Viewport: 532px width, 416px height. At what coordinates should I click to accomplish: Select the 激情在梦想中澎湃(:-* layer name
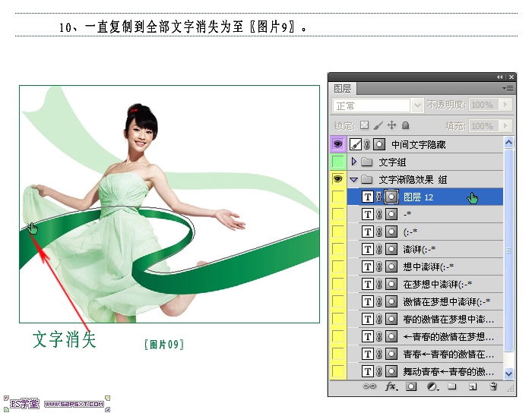coord(447,302)
